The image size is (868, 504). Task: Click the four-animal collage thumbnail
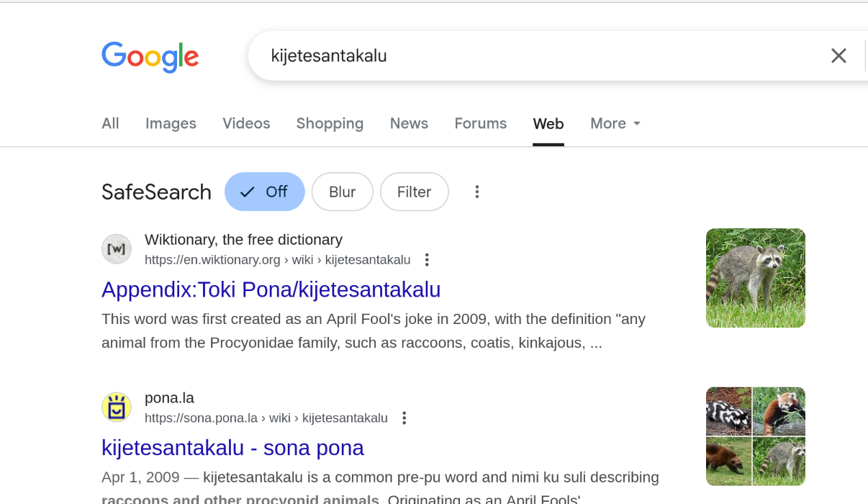pos(756,436)
